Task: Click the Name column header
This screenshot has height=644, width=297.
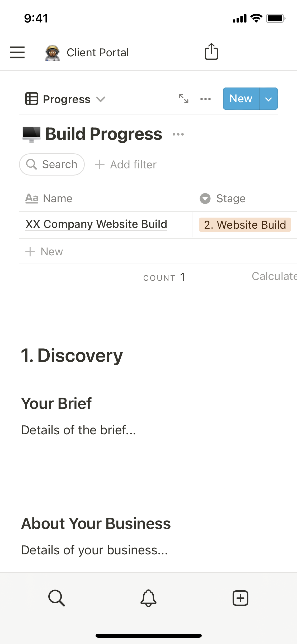Action: click(49, 199)
